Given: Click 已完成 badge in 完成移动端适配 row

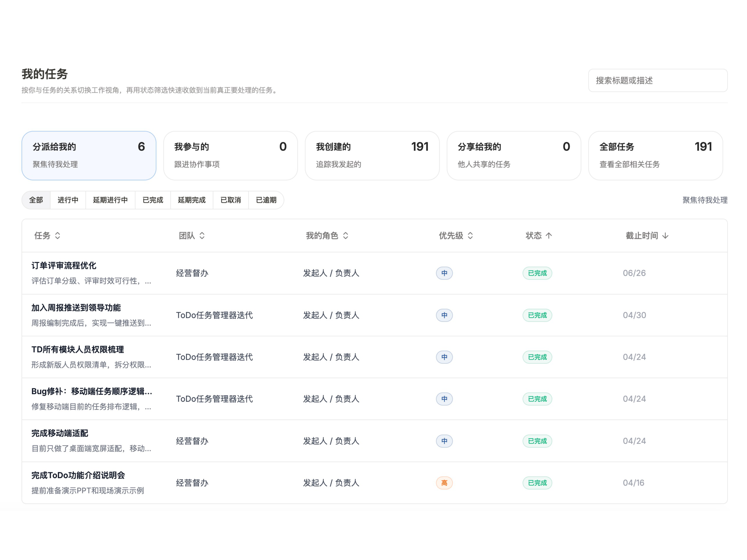Looking at the screenshot, I should coord(537,441).
